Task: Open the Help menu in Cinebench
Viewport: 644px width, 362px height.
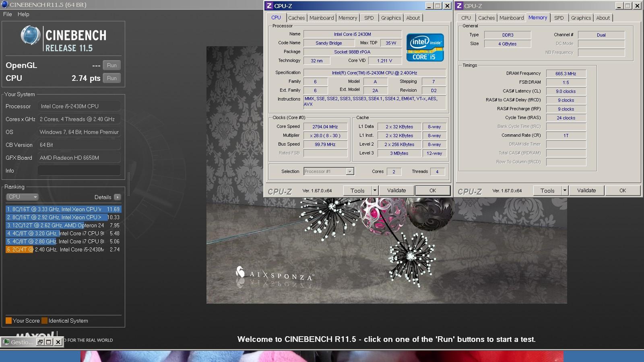Action: [23, 14]
